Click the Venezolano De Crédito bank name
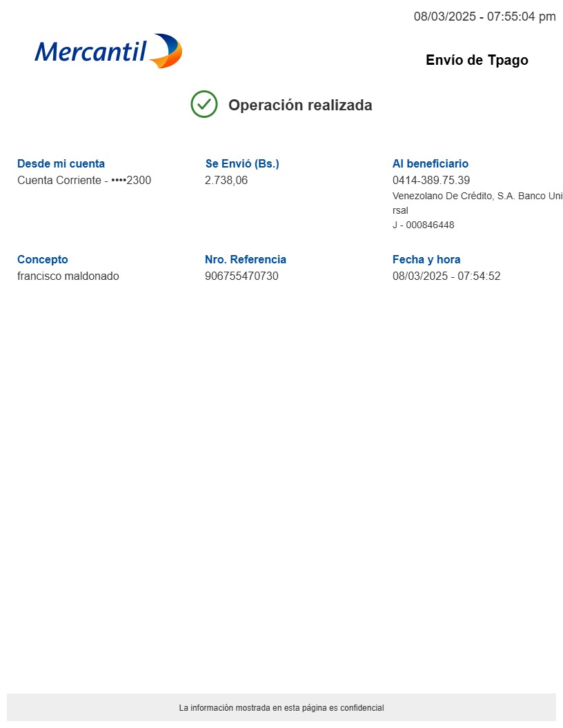This screenshot has height=728, width=563. [476, 196]
